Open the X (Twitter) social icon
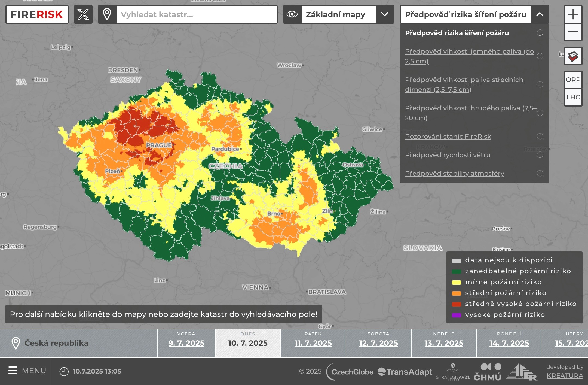Viewport: 588px width, 385px height. coord(83,14)
